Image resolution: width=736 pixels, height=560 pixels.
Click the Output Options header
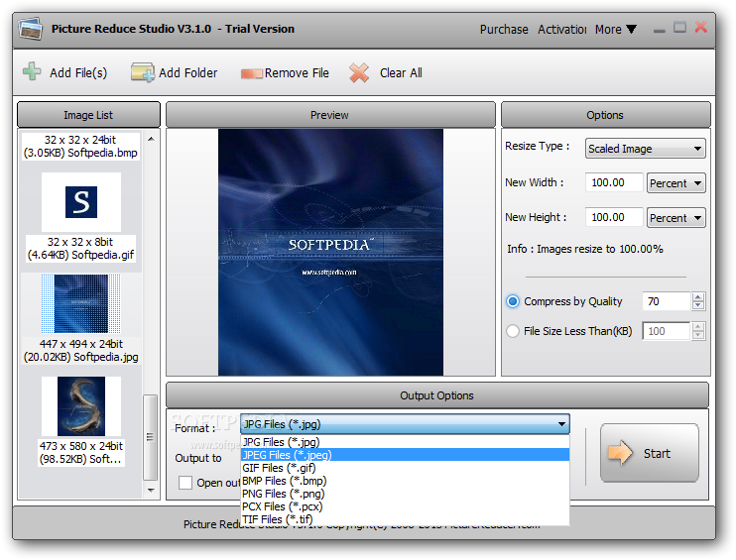coord(437,395)
